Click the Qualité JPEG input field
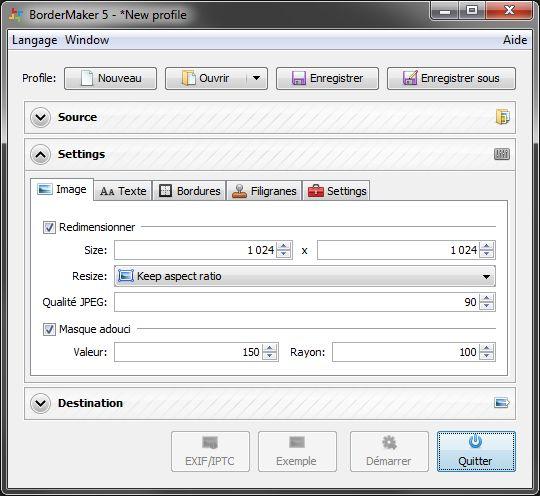This screenshot has height=496, width=540. click(297, 302)
